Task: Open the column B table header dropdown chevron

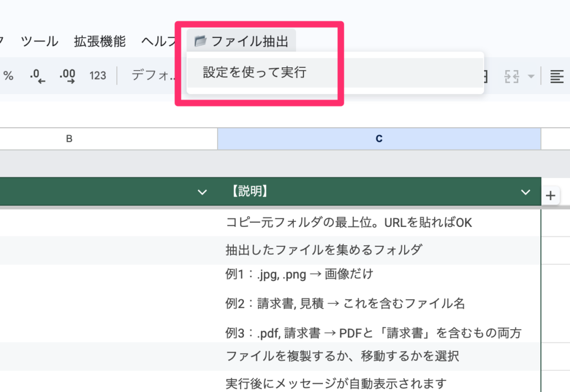Action: tap(203, 192)
